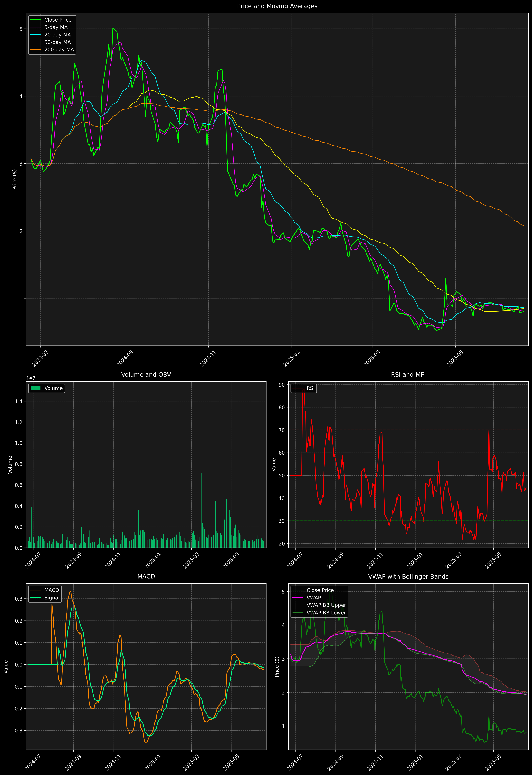This screenshot has width=532, height=775.
Task: Click the '2025-05' x-axis tick under the top price chart
Action: coord(455,358)
